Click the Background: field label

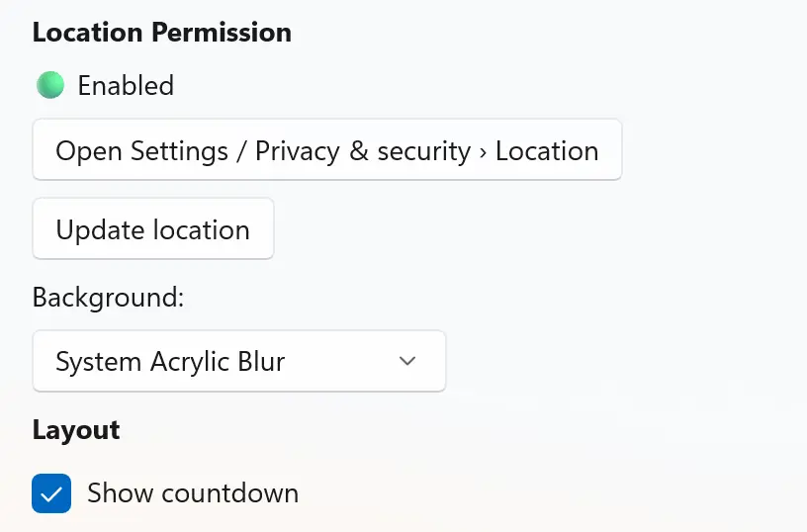pos(108,298)
